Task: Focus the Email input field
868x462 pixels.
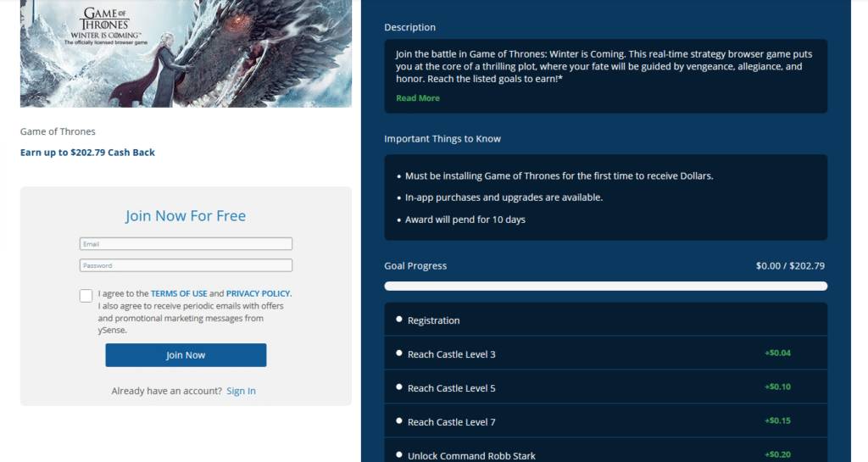Action: (x=186, y=244)
